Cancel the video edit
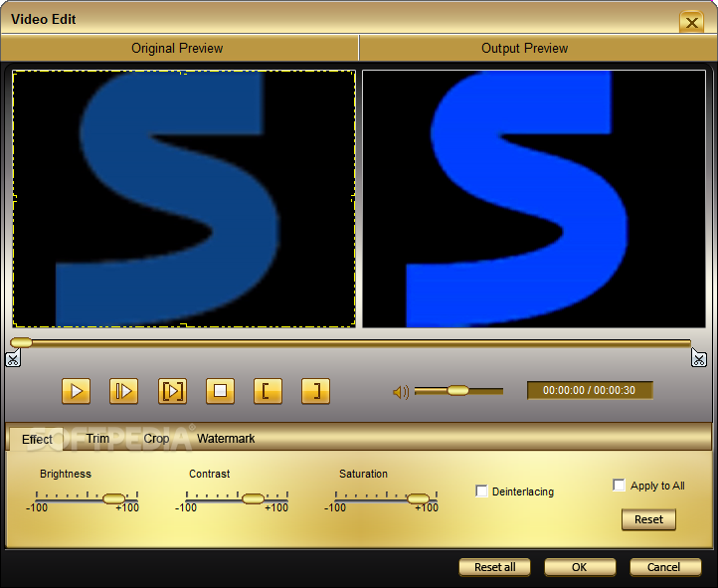This screenshot has width=718, height=588. (x=665, y=567)
